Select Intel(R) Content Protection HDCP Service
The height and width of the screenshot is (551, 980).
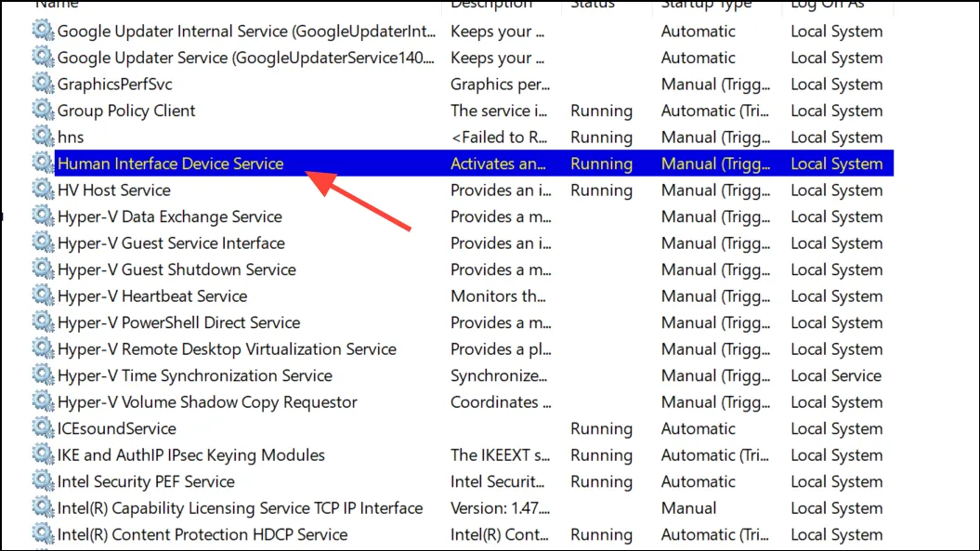203,534
